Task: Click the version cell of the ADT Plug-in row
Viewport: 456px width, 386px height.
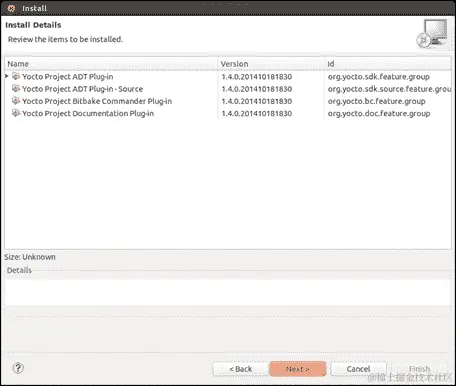Action: [257, 77]
